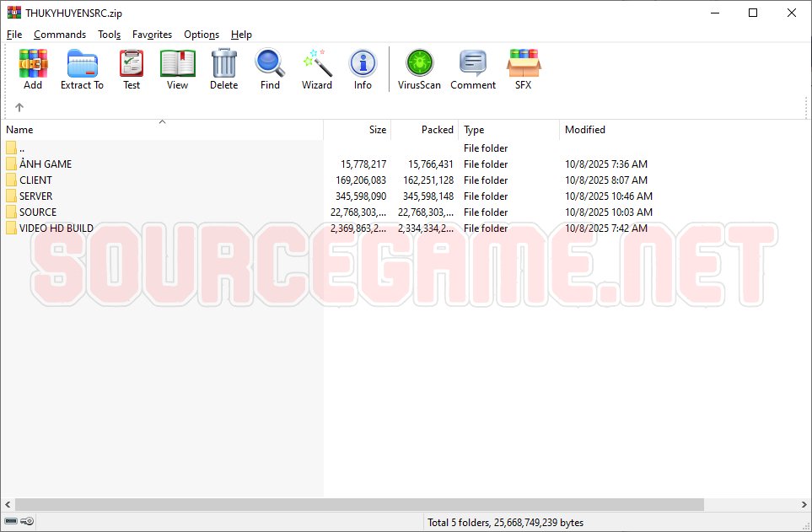The image size is (812, 532).
Task: Click the Extract To toolbar icon
Action: coord(82,68)
